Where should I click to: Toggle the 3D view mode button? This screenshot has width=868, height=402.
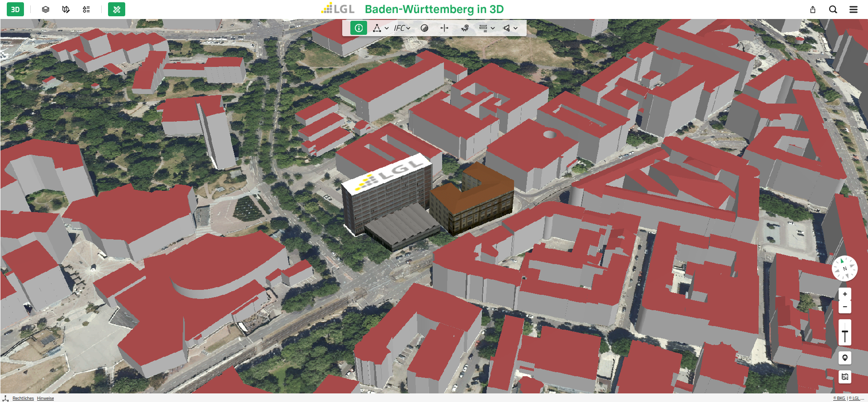(15, 9)
